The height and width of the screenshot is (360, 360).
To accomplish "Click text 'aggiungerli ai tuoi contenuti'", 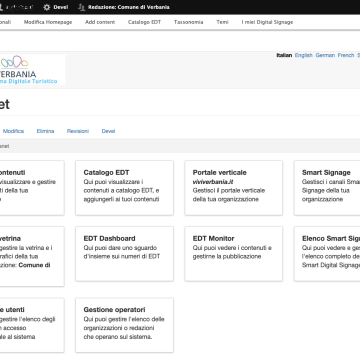I will tap(121, 199).
